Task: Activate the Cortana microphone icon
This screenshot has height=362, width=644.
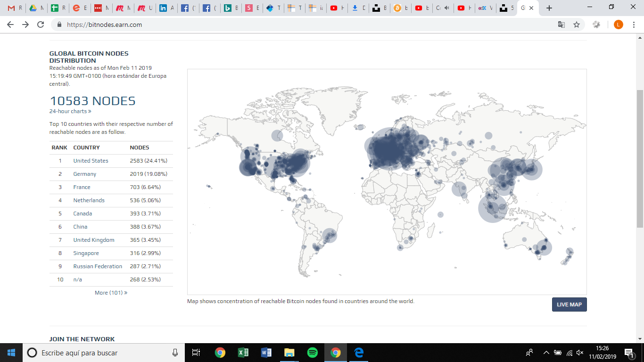Action: [175, 353]
